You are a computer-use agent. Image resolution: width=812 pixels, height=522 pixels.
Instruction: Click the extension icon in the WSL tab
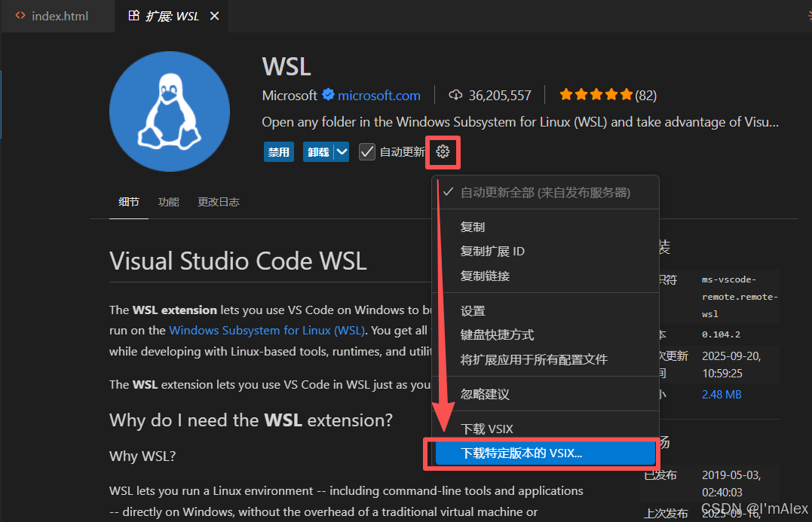pyautogui.click(x=133, y=16)
